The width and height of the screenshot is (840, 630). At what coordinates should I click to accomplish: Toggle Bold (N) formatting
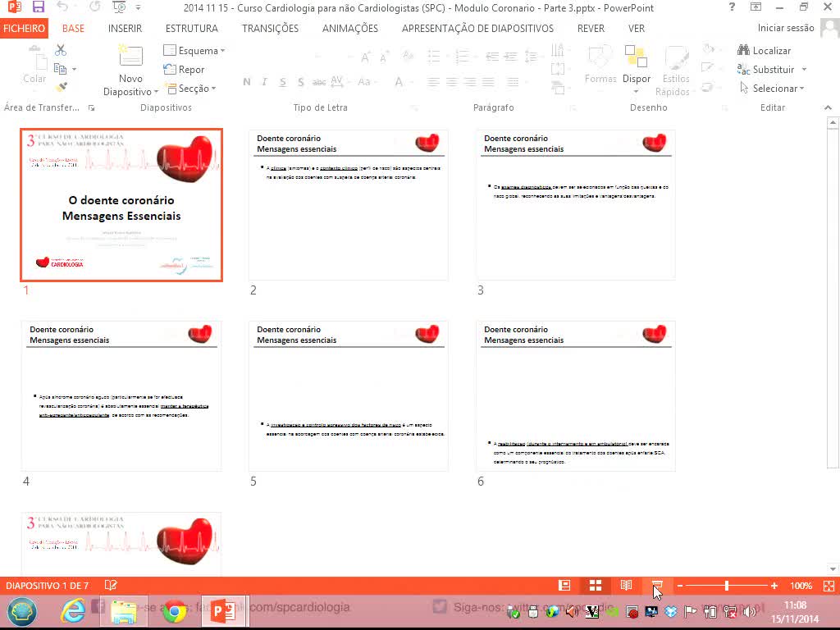pos(246,82)
